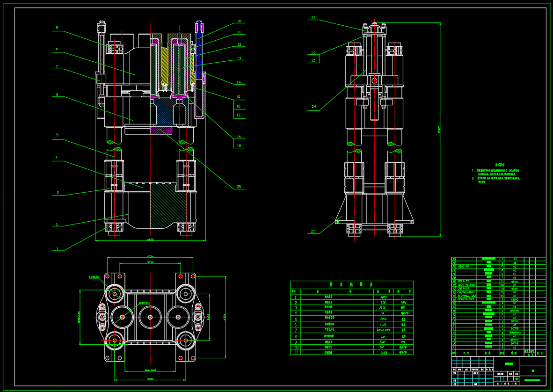Screen dimensions: 553x392
Task: Pick callout label 11 beside the section view
Action: 239,32
